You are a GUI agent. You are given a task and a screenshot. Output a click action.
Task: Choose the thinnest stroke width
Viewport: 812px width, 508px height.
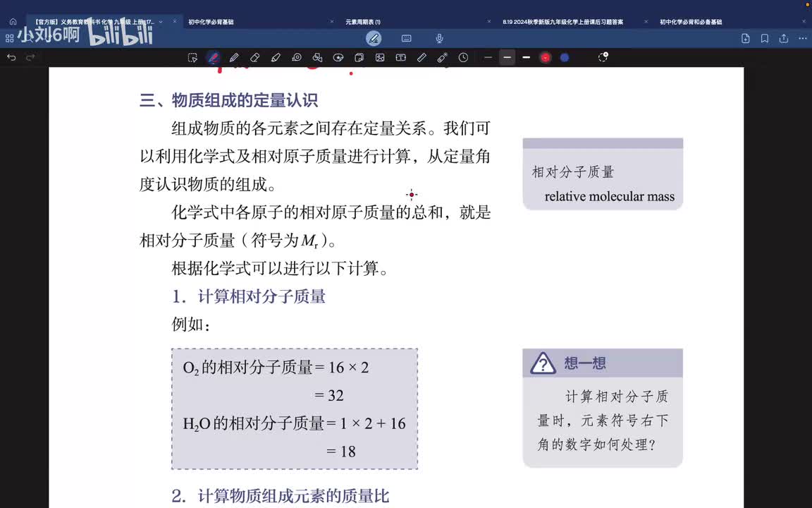point(488,58)
